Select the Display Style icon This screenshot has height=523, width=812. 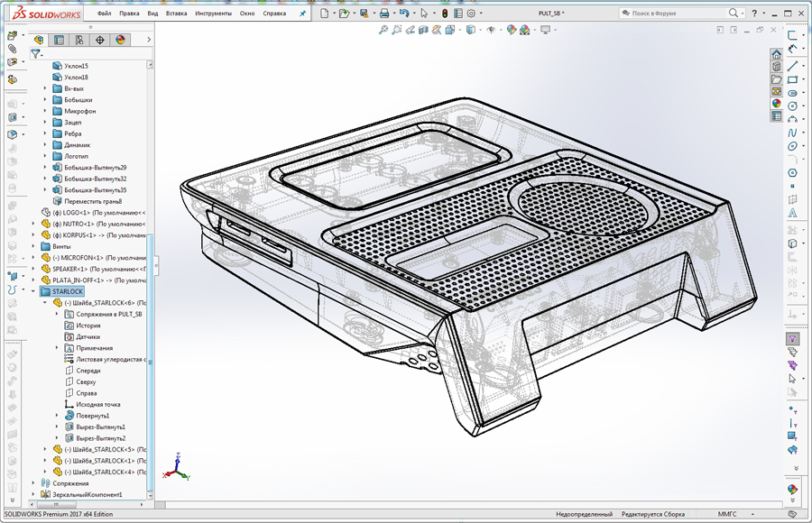[469, 29]
